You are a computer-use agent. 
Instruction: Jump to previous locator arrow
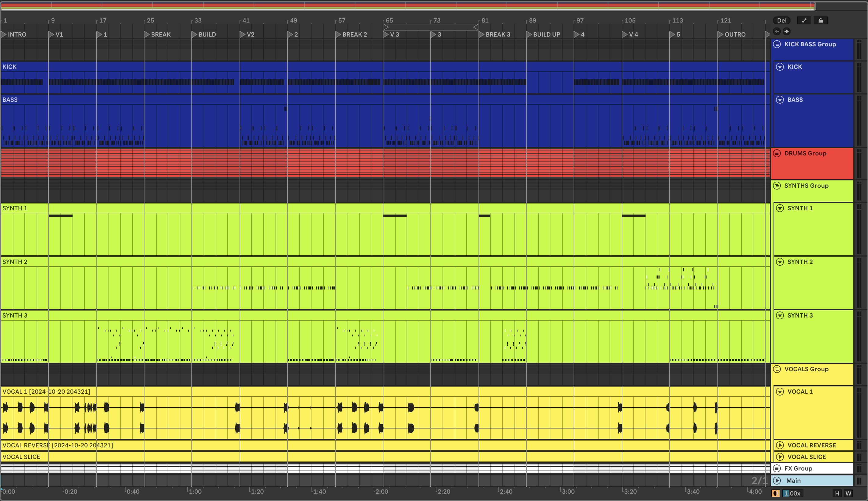(x=777, y=31)
